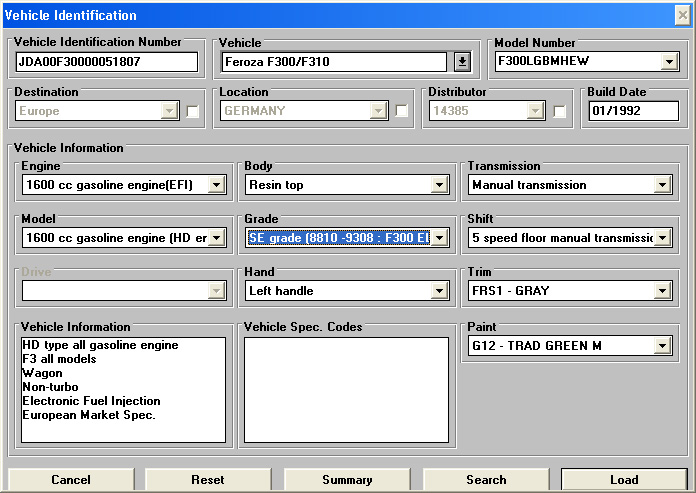Open the Summary view button

click(x=347, y=480)
